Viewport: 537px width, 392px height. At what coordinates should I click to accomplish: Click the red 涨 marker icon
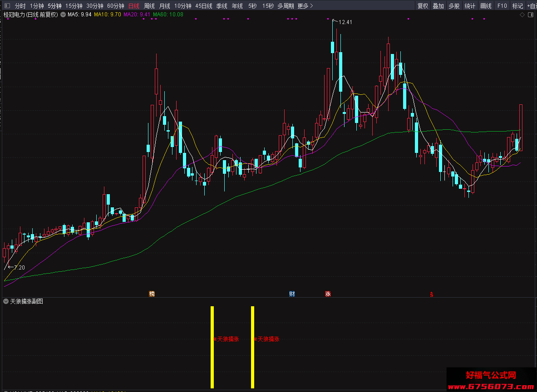tap(328, 294)
